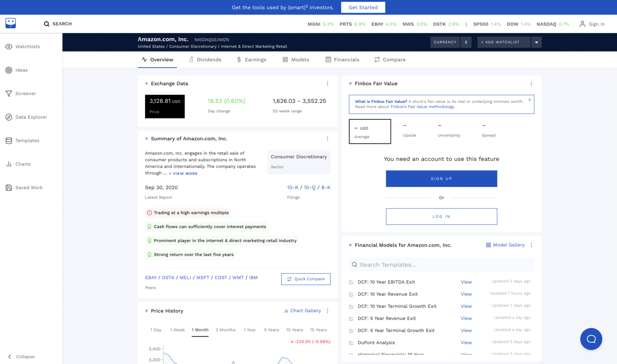
Task: Switch to the Financials tab
Action: point(342,59)
